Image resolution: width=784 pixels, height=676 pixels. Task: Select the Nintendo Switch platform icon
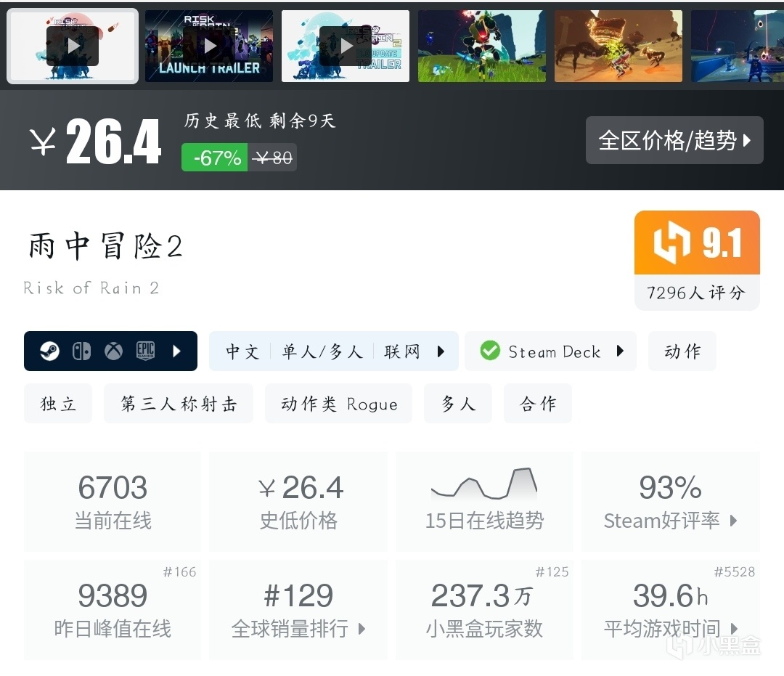point(81,351)
